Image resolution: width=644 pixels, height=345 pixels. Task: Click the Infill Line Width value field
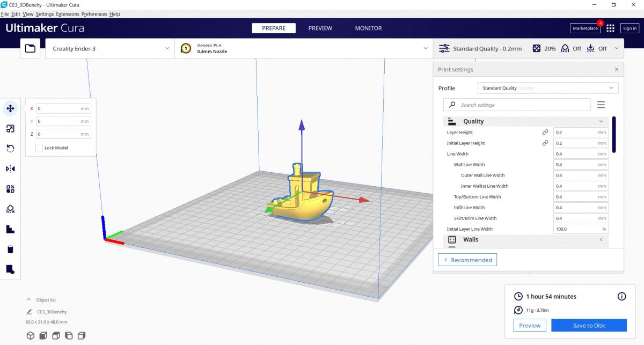pos(581,207)
